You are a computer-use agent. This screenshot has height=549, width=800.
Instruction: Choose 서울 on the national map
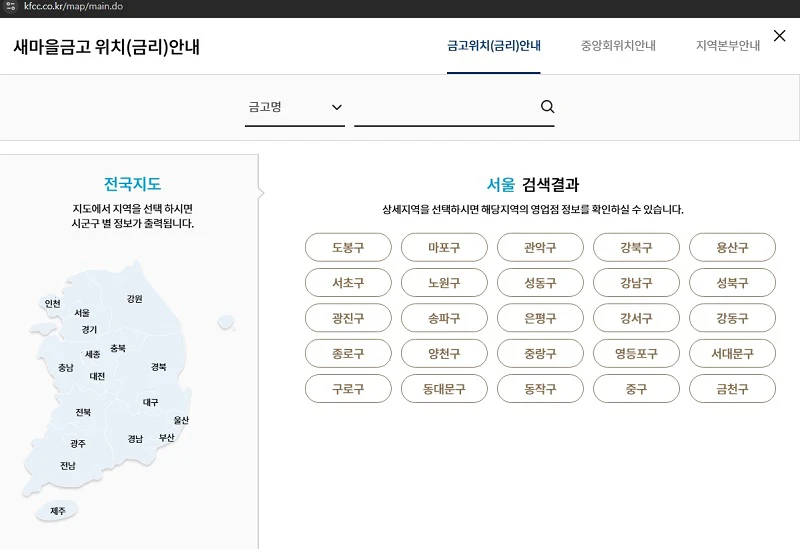point(82,313)
